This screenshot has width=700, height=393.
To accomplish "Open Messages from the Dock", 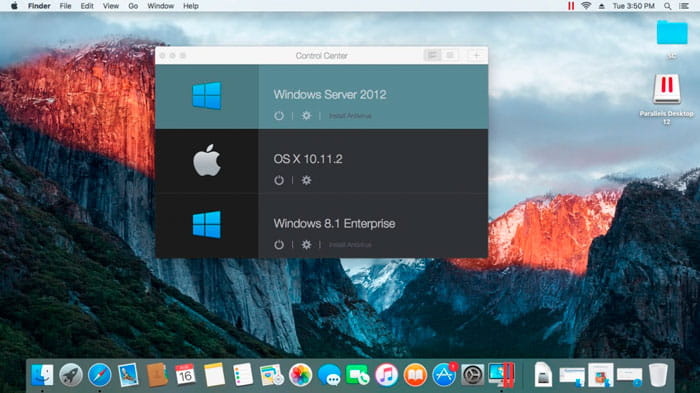I will [x=329, y=374].
